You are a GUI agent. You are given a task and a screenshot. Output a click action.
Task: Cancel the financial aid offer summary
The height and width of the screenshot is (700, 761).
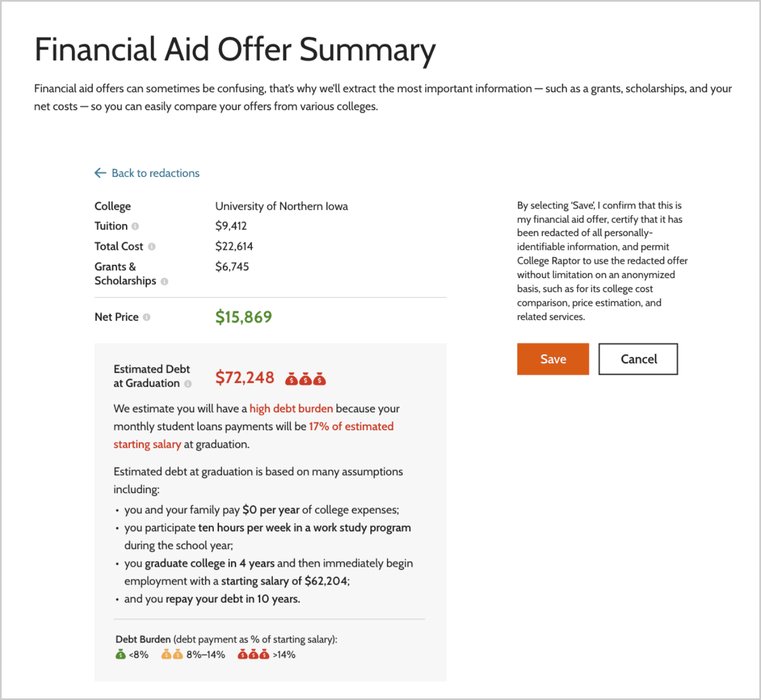(x=638, y=359)
